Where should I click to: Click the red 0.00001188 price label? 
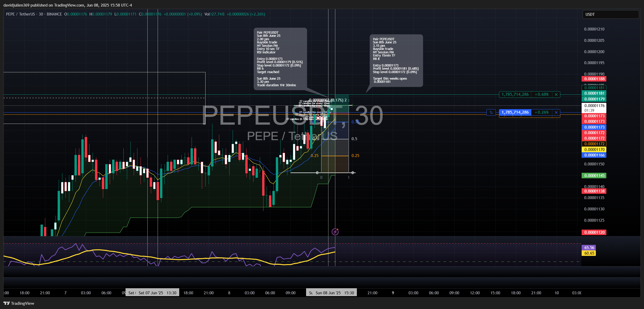pyautogui.click(x=594, y=79)
